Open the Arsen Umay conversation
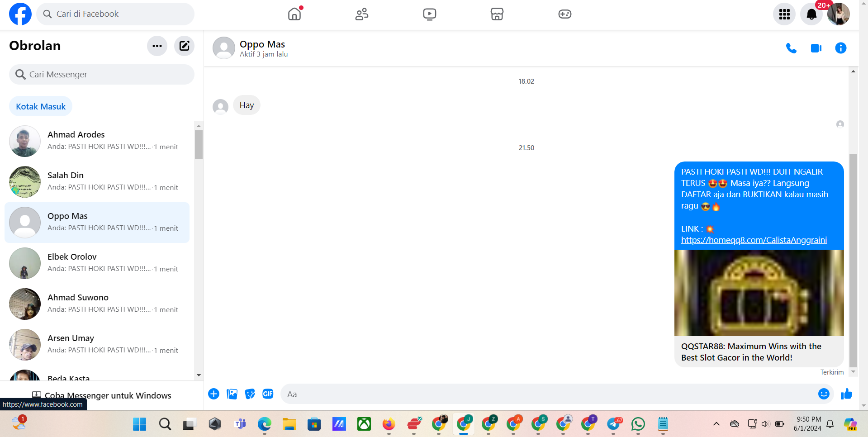868x437 pixels. click(97, 345)
